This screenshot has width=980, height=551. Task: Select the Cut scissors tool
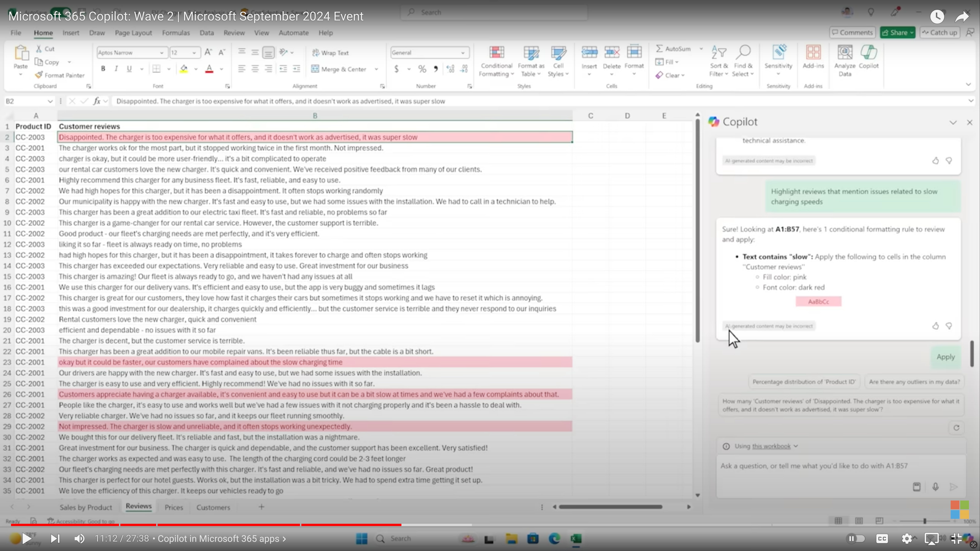click(45, 49)
